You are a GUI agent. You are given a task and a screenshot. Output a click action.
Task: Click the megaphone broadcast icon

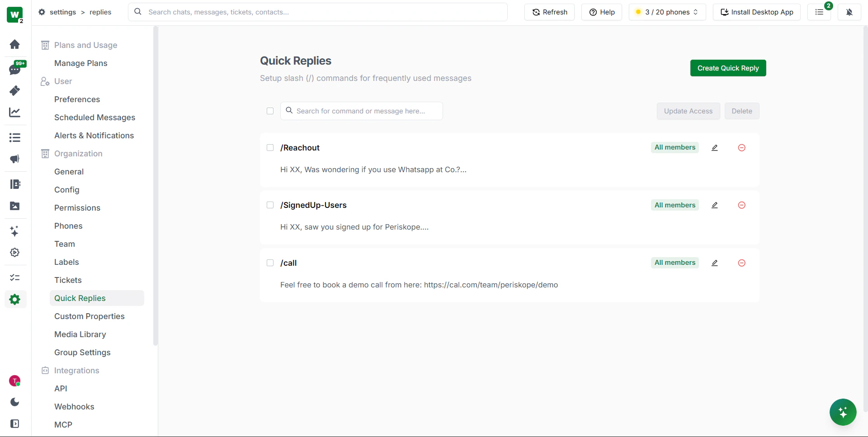point(15,159)
